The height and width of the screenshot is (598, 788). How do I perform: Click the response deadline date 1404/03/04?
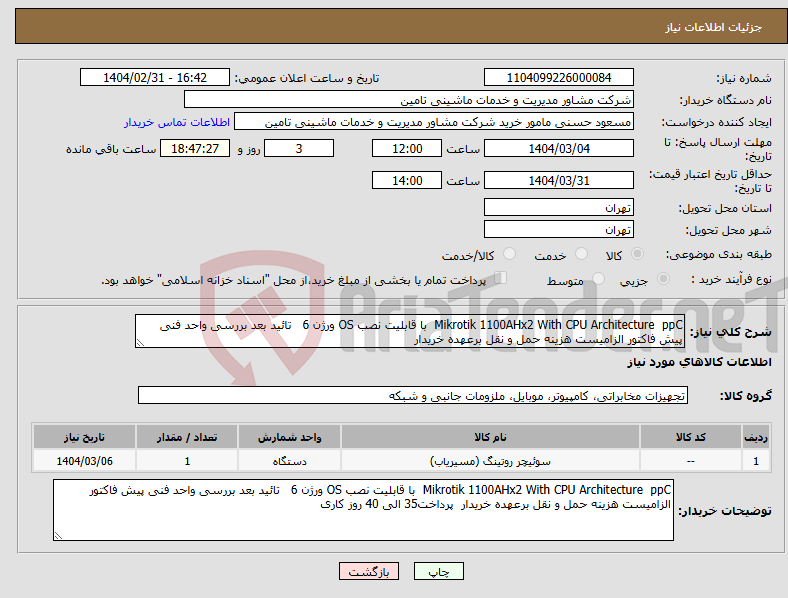(x=558, y=148)
